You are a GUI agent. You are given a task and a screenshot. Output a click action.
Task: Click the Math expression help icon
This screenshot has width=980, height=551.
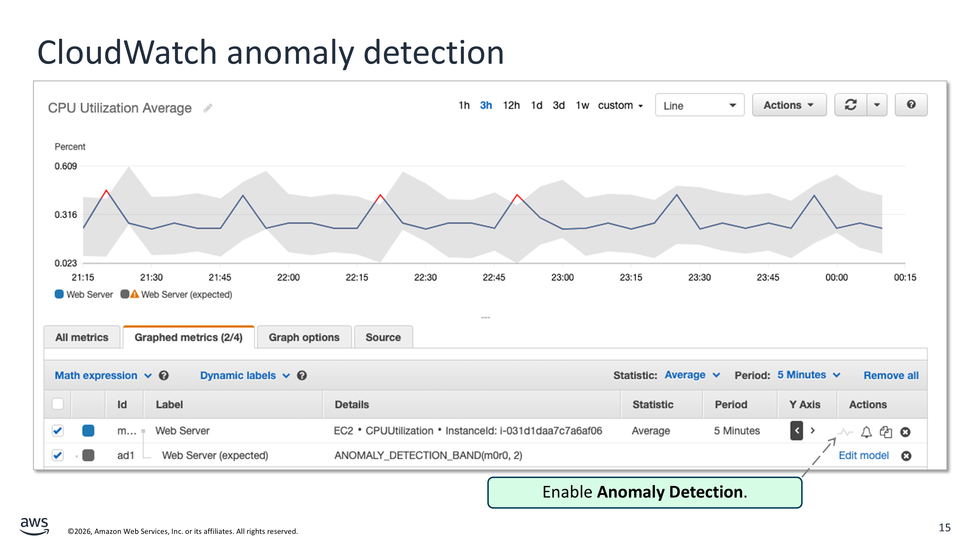tap(164, 376)
